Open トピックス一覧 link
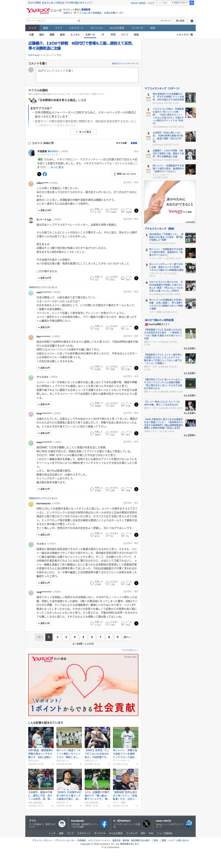Screen dimensions: 221x868 pyautogui.click(x=185, y=35)
